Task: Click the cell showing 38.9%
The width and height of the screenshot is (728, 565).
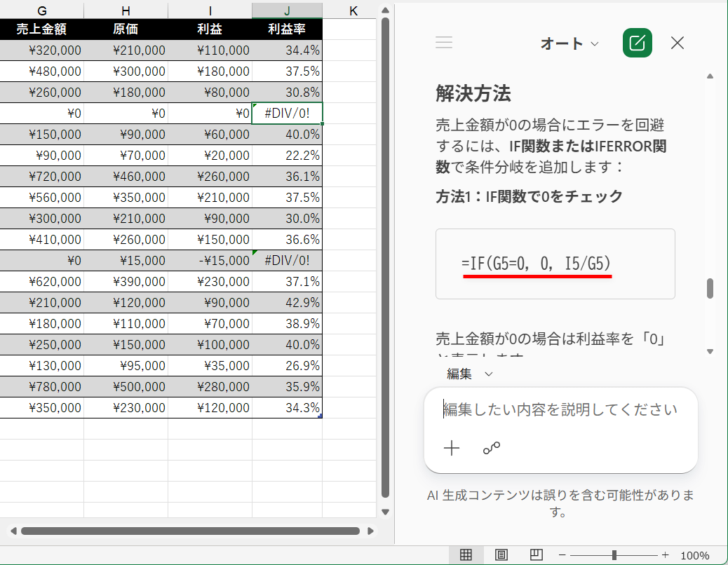Action: 287,323
